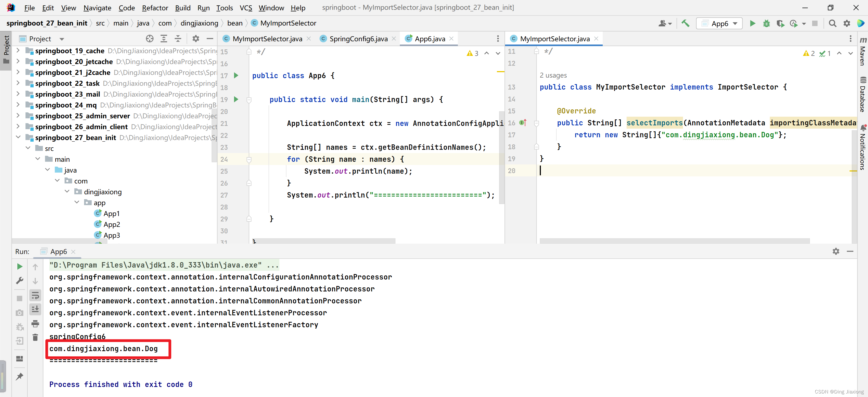Expand springboot_26_admin_client module
This screenshot has width=868, height=397.
[x=18, y=126]
